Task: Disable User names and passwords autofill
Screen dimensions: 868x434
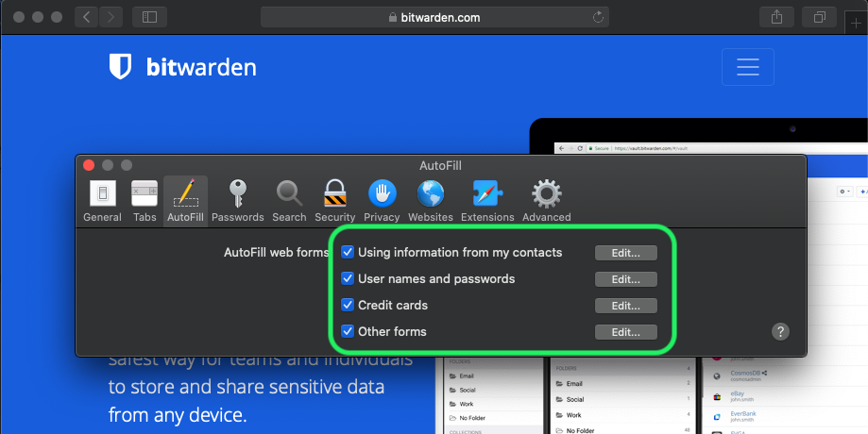Action: point(348,279)
